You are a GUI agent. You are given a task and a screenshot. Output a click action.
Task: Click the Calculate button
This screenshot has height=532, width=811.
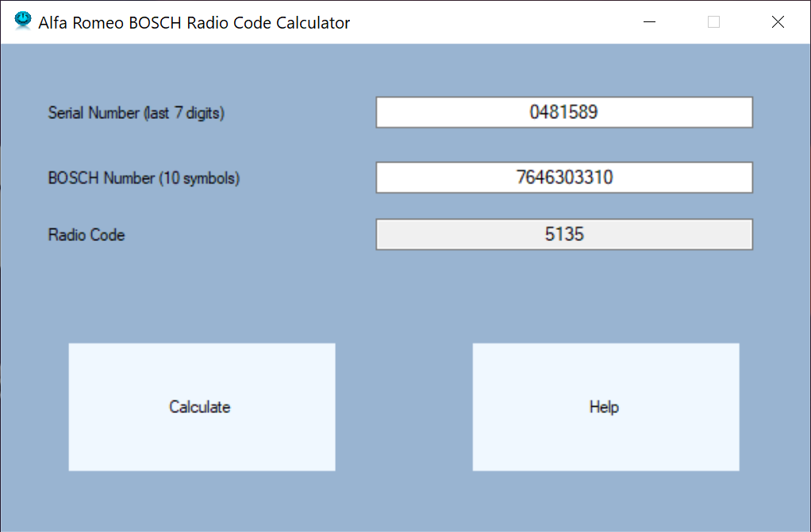tap(202, 407)
